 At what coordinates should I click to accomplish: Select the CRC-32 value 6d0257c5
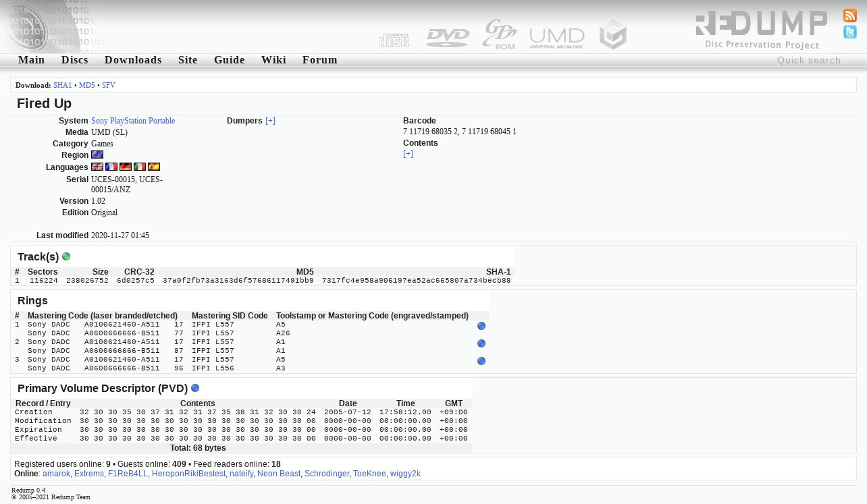coord(136,281)
